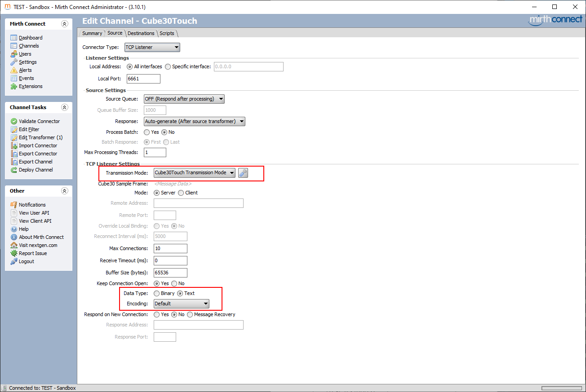The image size is (586, 392).
Task: Choose Client mode radio button
Action: [181, 193]
